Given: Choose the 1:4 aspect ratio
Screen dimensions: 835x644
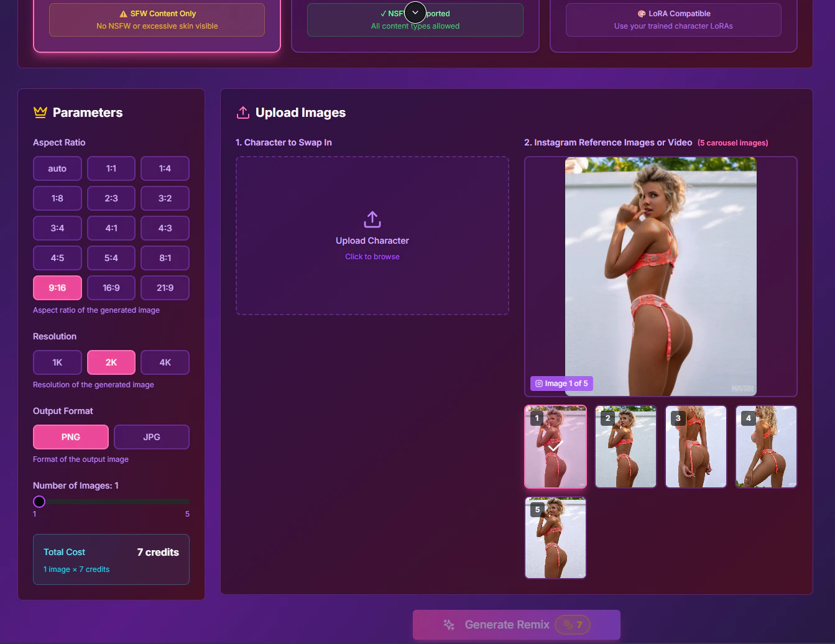Looking at the screenshot, I should (x=165, y=168).
